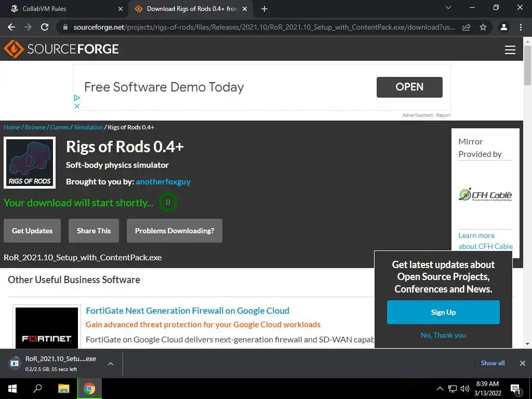Open the anotherfoxguy profile link
The height and width of the screenshot is (399, 532).
click(x=163, y=181)
